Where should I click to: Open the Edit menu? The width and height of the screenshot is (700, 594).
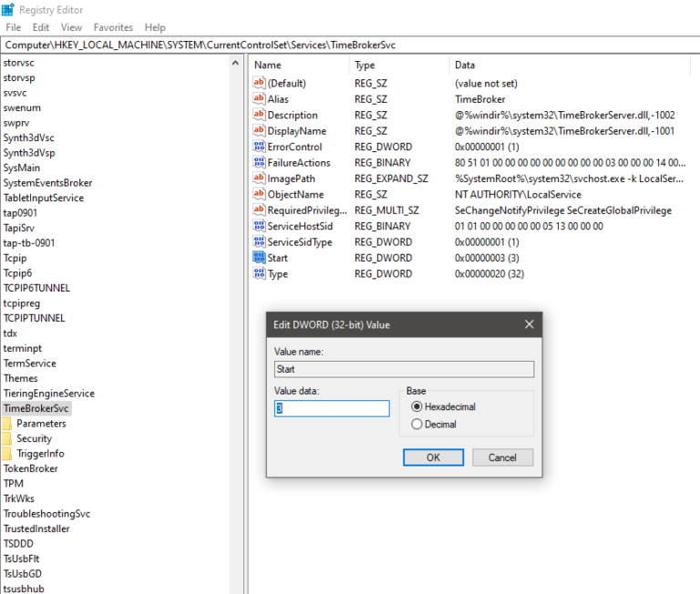[x=41, y=27]
